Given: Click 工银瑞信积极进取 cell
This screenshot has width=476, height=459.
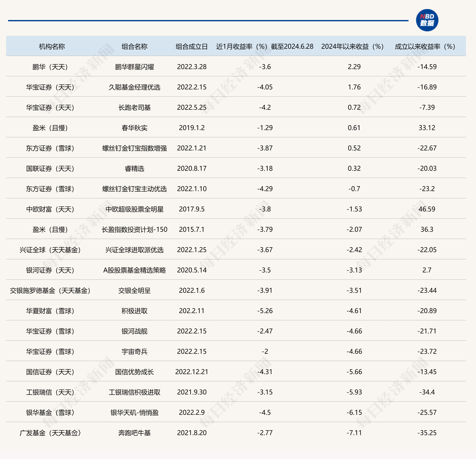Looking at the screenshot, I should click(x=135, y=392).
